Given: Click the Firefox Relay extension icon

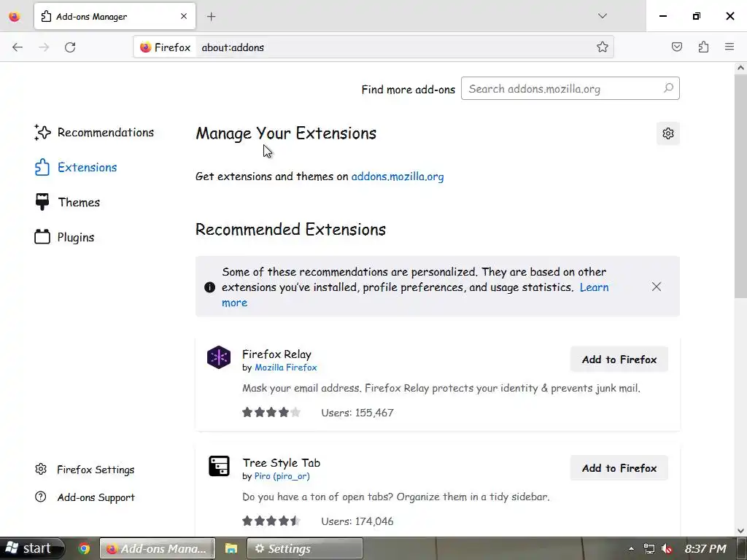Looking at the screenshot, I should point(219,357).
